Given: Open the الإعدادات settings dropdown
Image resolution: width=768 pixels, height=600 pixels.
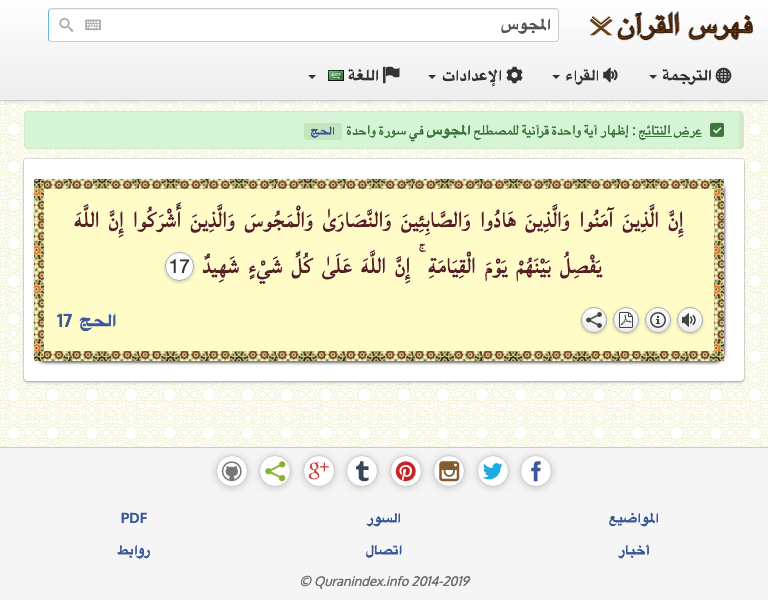Looking at the screenshot, I should 476,75.
